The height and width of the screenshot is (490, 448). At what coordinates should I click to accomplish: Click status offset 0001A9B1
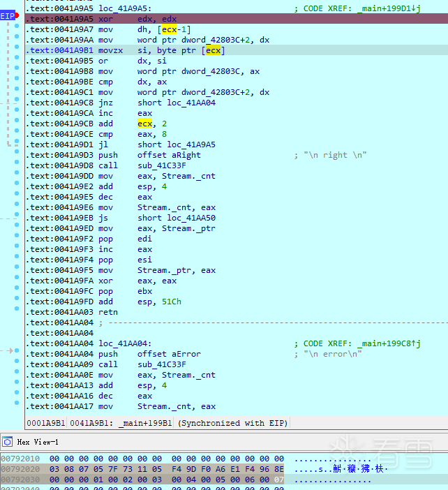pos(46,423)
